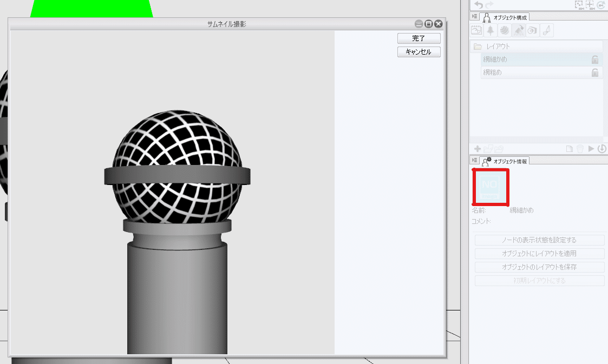Click the picture sheets icon in object toolbar

476,30
